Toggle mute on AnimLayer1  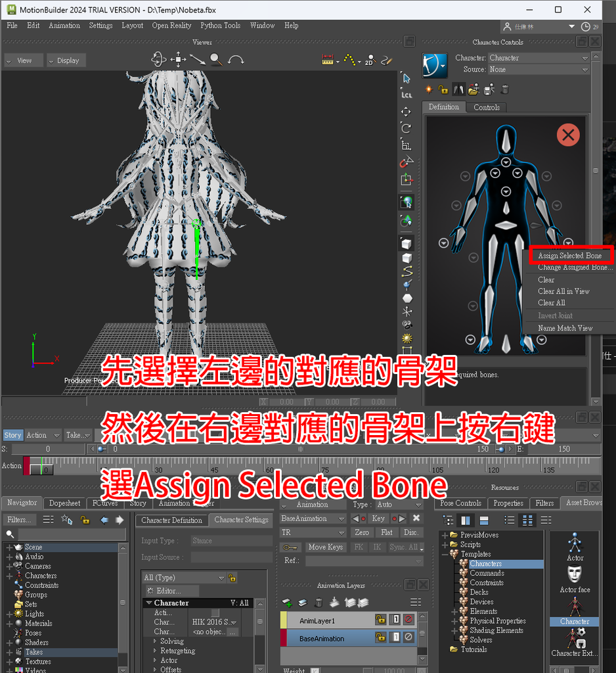click(x=409, y=619)
